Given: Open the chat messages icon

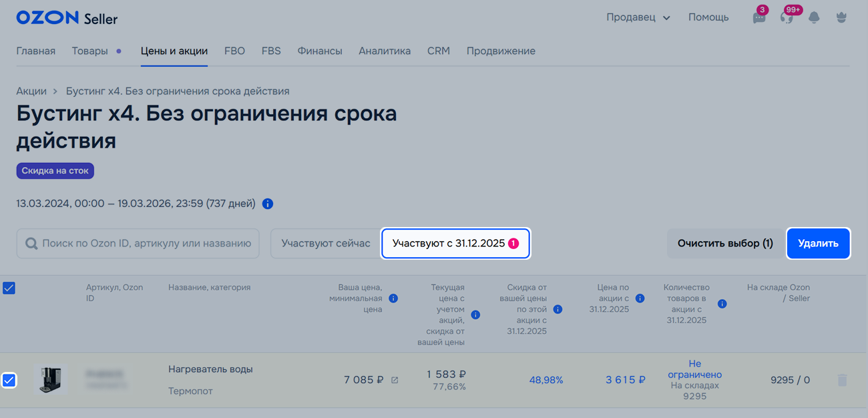Looking at the screenshot, I should pyautogui.click(x=759, y=18).
